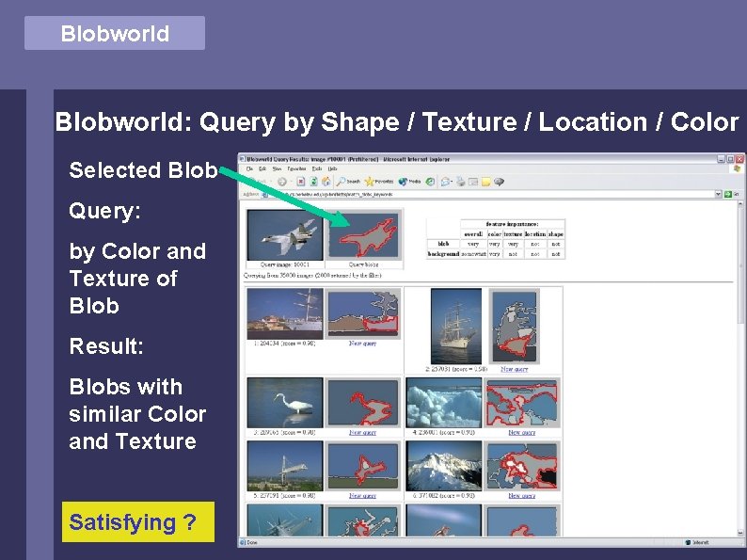Open the Edit menu
747x560 pixels.
pyautogui.click(x=262, y=168)
